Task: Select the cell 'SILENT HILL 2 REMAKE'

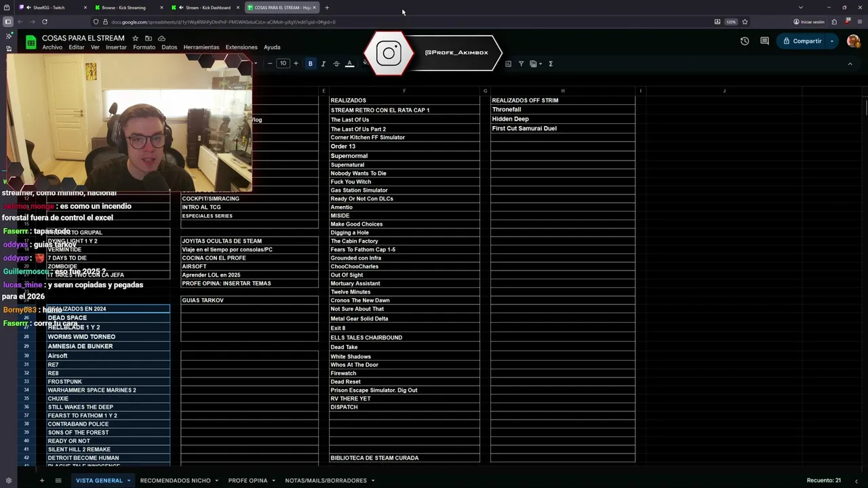Action: tap(107, 449)
